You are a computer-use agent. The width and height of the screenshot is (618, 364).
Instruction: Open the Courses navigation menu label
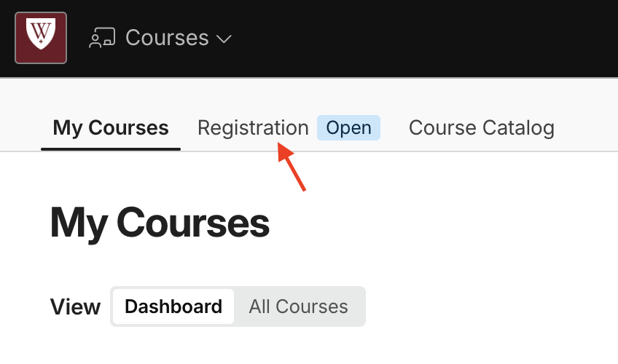pos(167,38)
